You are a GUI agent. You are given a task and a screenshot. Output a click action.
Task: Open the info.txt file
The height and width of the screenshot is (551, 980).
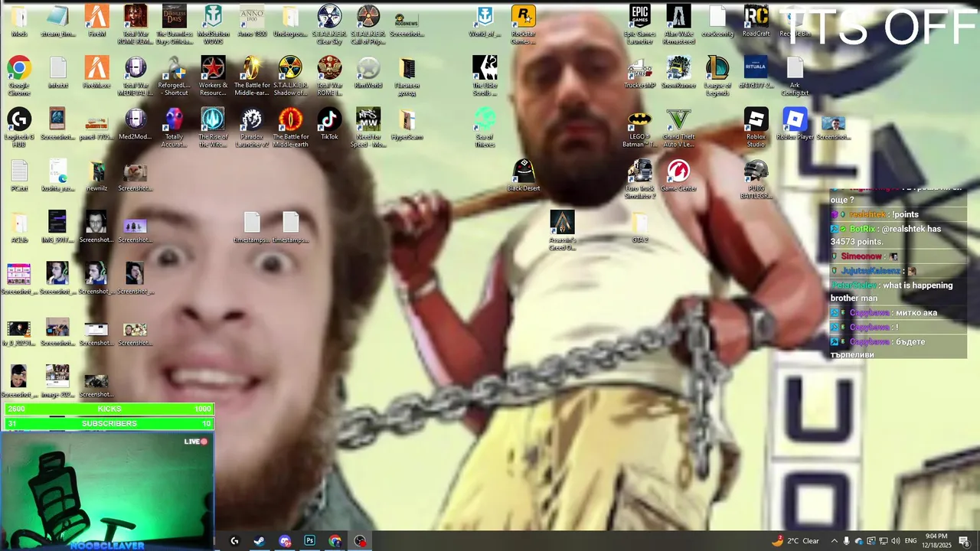click(58, 73)
